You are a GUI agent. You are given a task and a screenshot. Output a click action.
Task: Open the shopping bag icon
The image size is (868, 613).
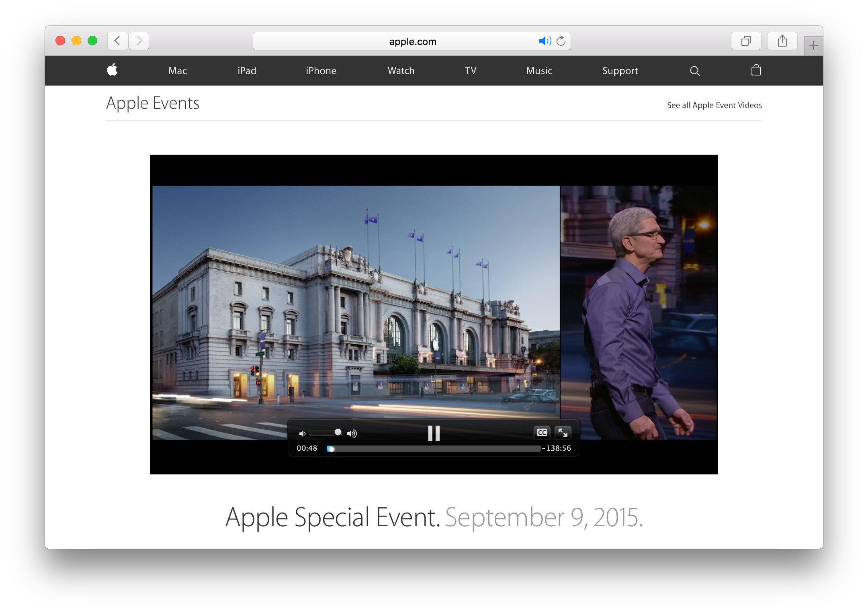tap(756, 70)
